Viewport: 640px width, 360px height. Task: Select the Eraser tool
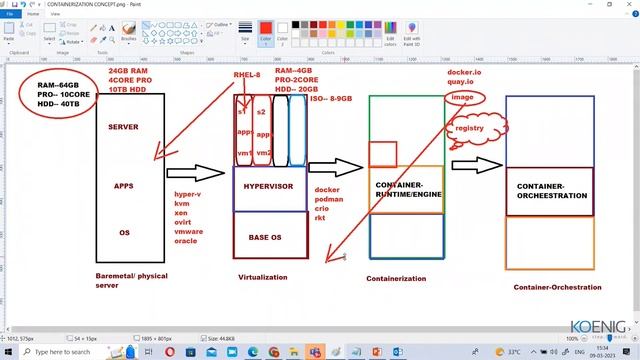pos(93,40)
